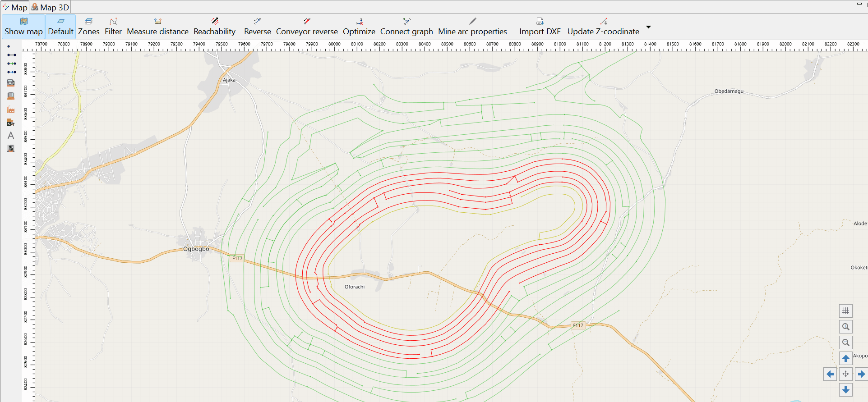Click the Oforachi place label
868x402 pixels.
coord(355,287)
